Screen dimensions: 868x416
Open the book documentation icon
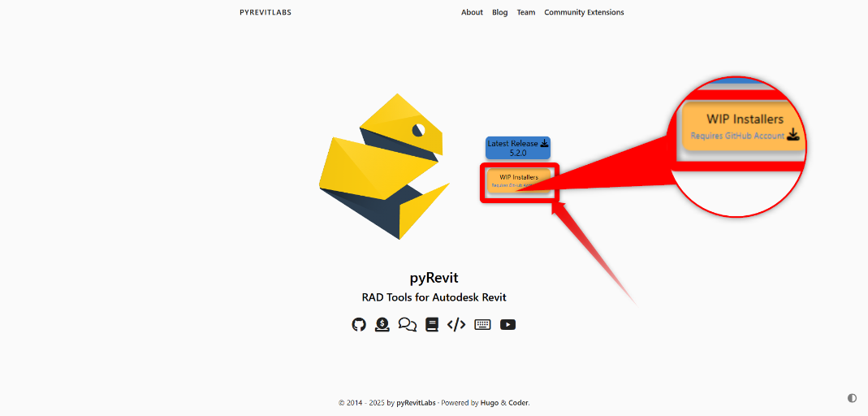coord(432,325)
